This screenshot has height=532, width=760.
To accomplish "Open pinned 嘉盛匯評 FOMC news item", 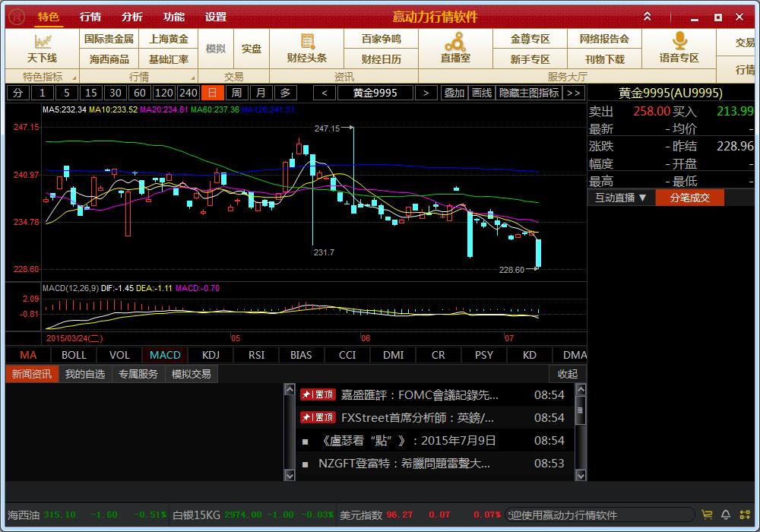I will (435, 395).
